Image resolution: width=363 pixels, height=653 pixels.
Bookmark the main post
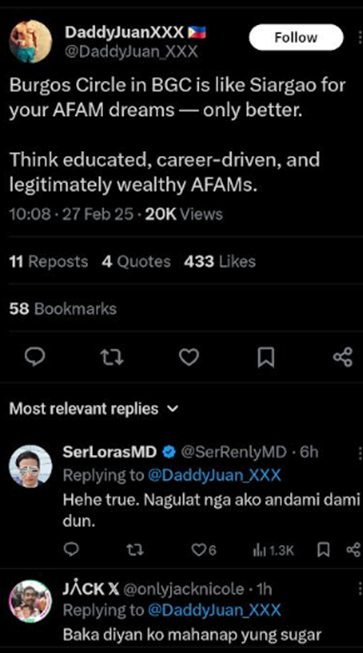(x=266, y=358)
